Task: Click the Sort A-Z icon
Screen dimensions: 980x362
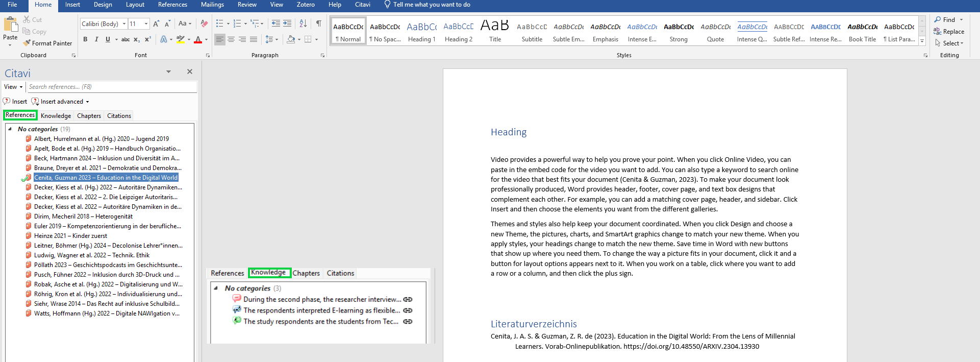Action: tap(303, 23)
